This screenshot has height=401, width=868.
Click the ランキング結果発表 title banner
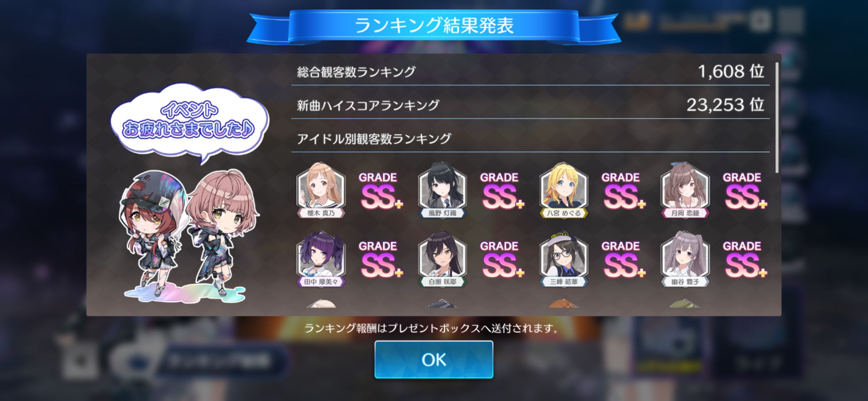tap(434, 26)
